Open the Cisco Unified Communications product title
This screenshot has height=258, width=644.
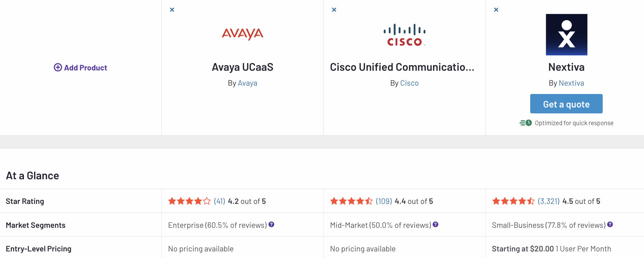pos(402,67)
